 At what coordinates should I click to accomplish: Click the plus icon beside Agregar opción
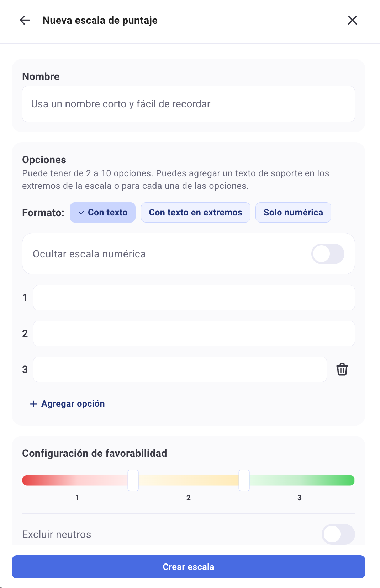point(33,404)
